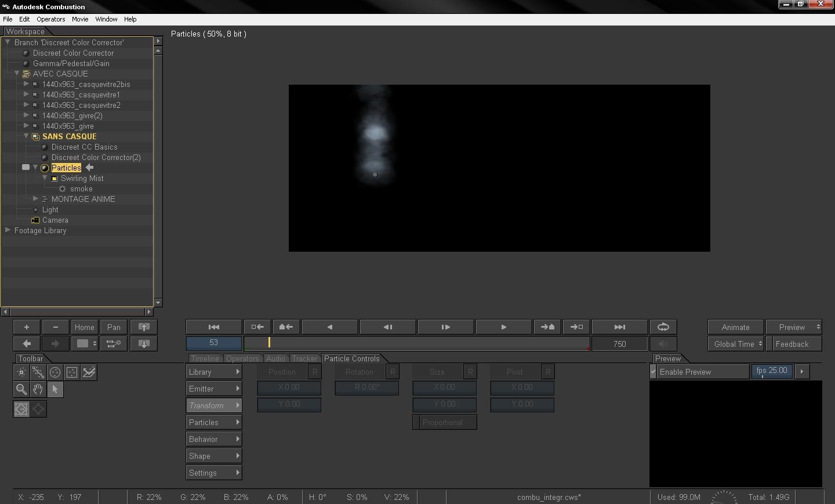Expand the 1440x963_casquevitre2bis layer
Viewport: 835px width, 504px height.
(x=26, y=84)
